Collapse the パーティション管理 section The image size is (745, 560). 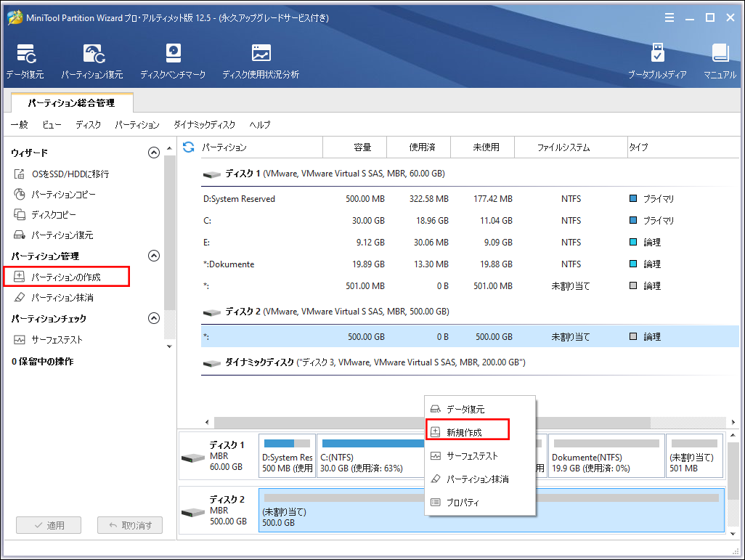pos(153,256)
